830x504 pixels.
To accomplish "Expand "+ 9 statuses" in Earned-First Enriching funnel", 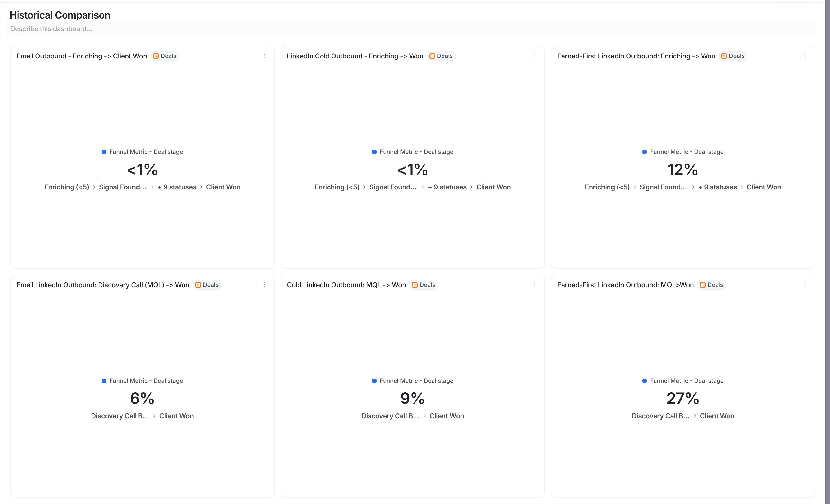I will pyautogui.click(x=717, y=187).
